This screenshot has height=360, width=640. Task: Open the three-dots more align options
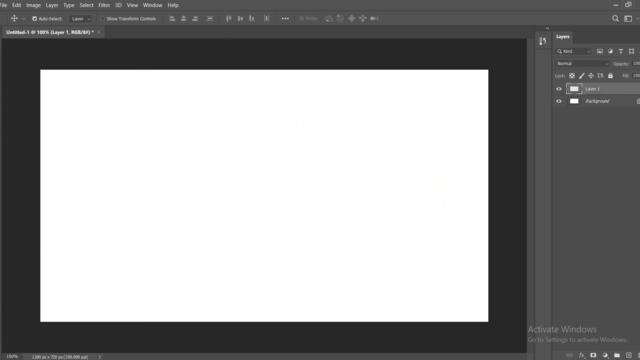point(285,19)
